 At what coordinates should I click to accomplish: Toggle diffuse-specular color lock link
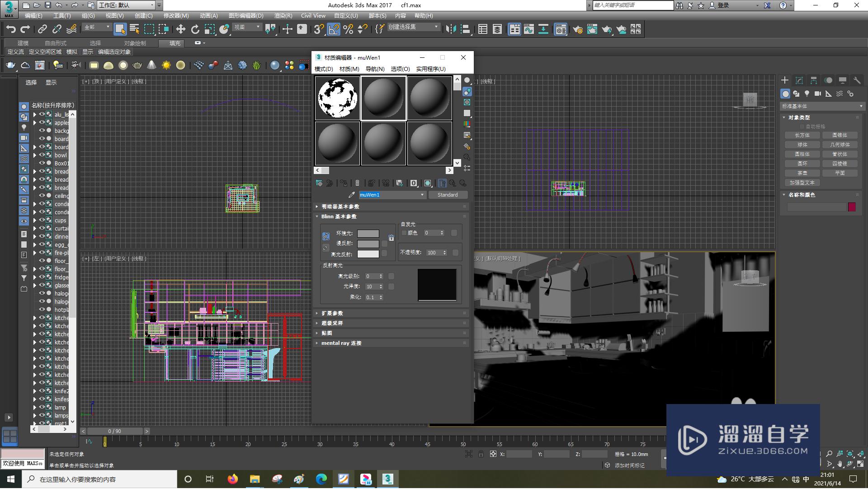325,248
